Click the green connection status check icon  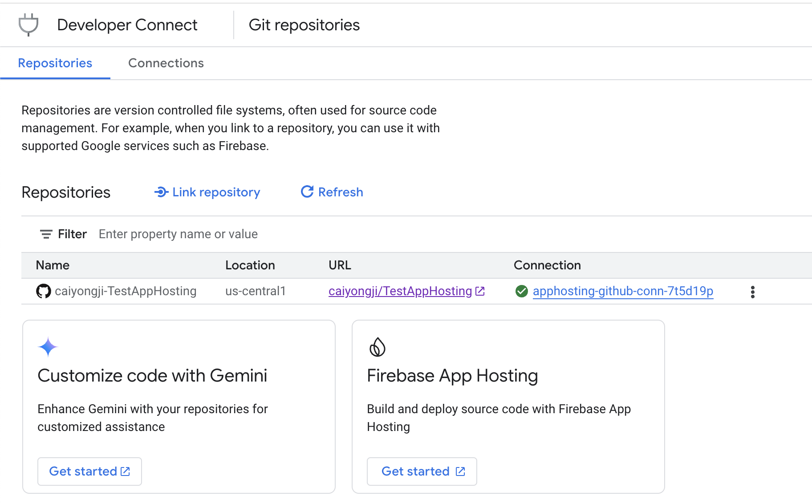521,291
